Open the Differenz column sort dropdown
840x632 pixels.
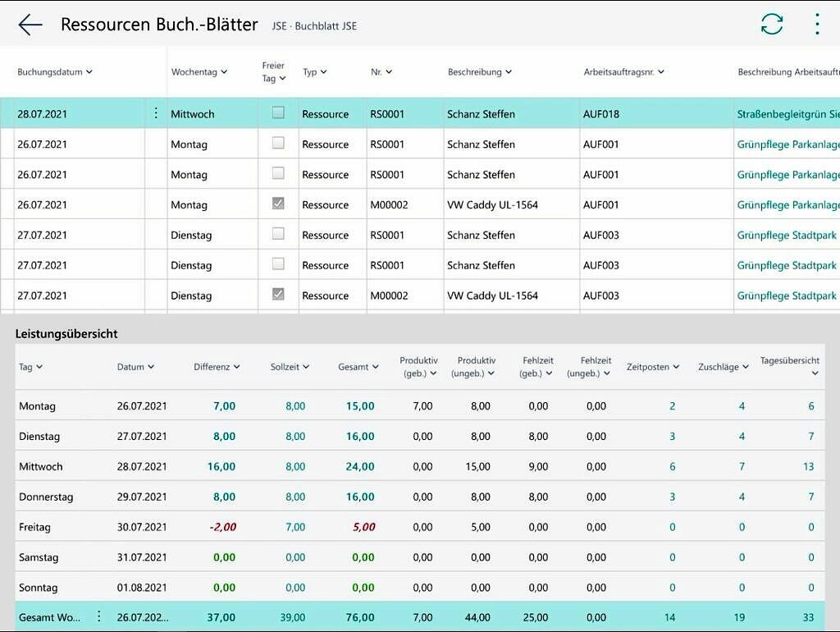(217, 367)
